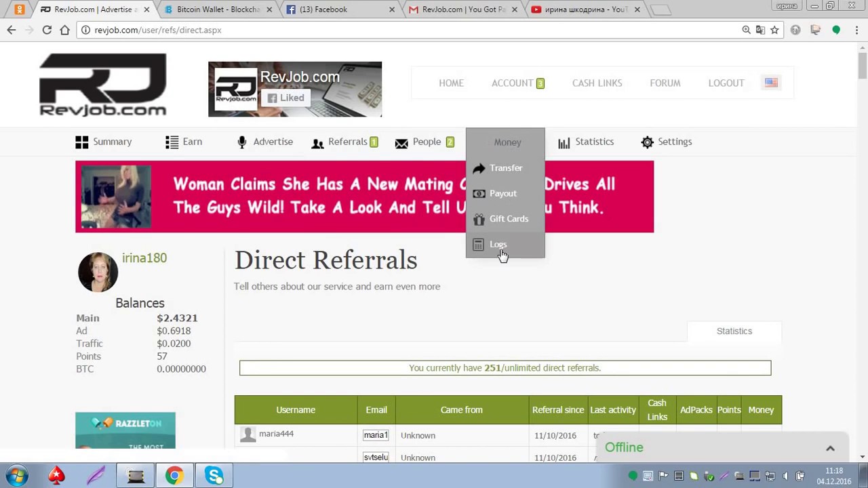
Task: Click Chrome icon in taskbar
Action: pyautogui.click(x=174, y=476)
